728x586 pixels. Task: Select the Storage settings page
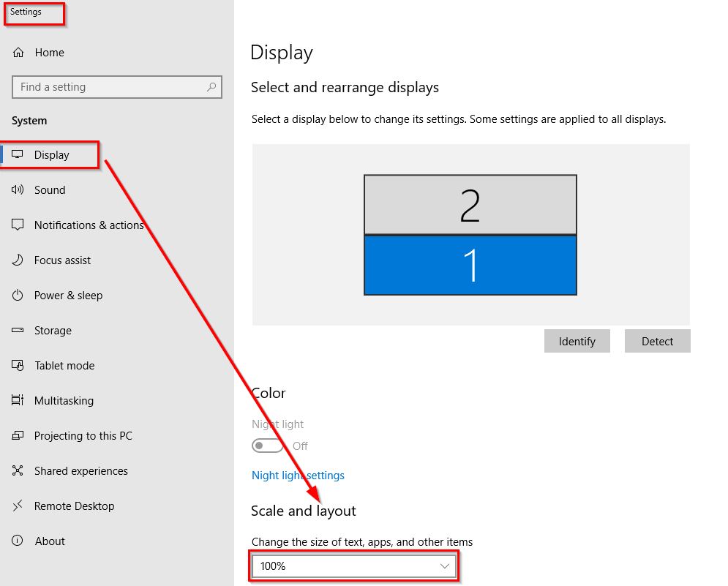[53, 331]
